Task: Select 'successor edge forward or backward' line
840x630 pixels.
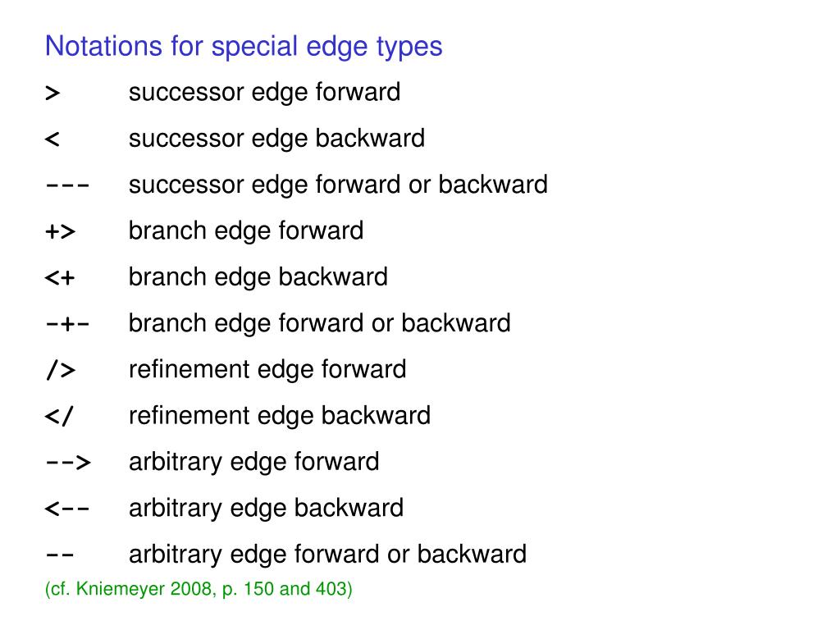Action: 338,185
